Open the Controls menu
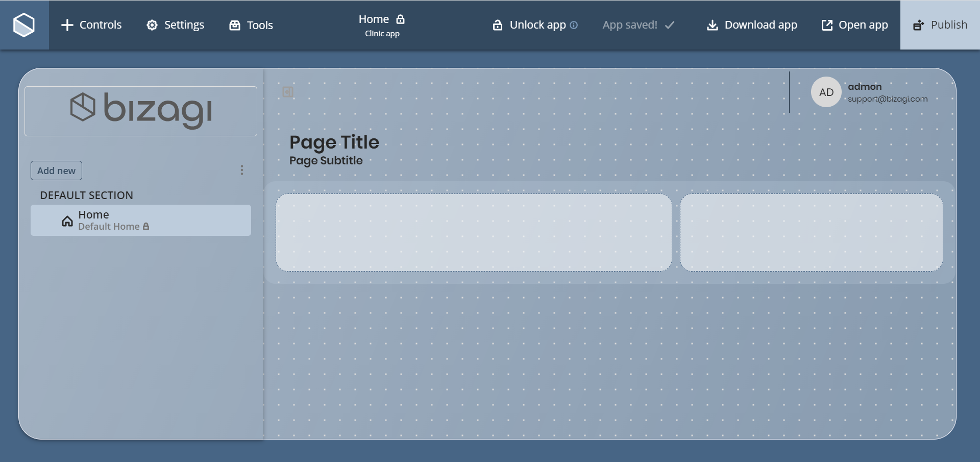Viewport: 980px width, 462px height. (91, 25)
